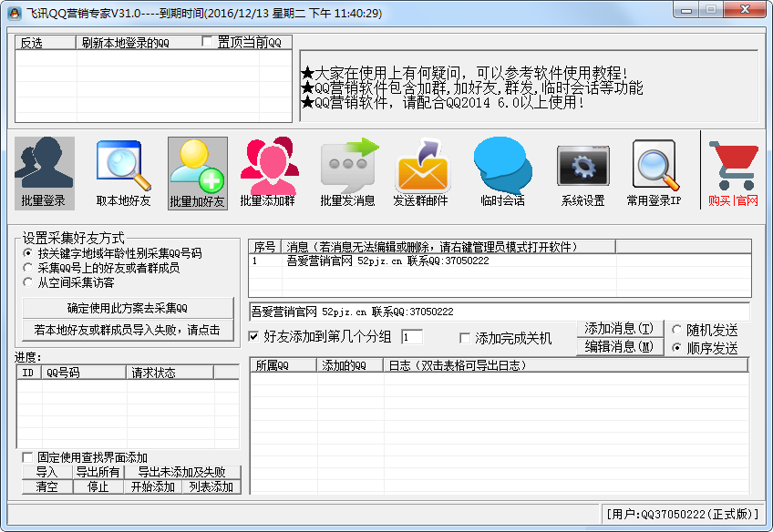The height and width of the screenshot is (532, 773).
Task: Open the 取本地好友 tool
Action: coord(123,172)
